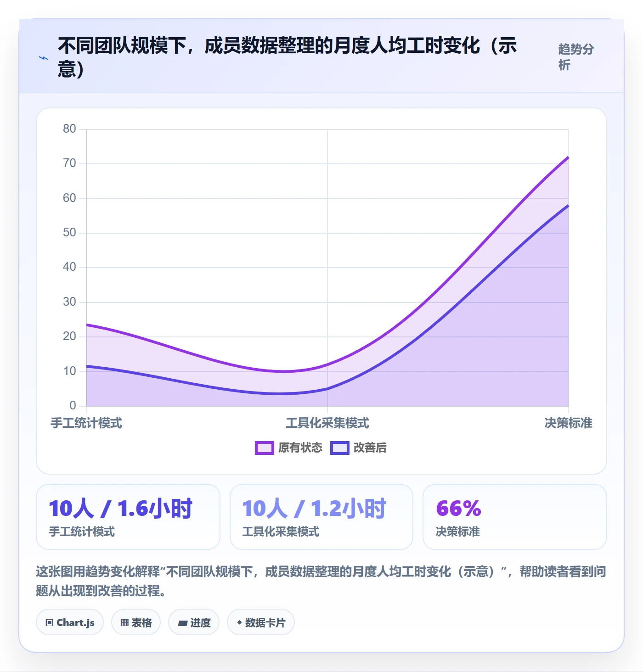
Task: Click the 手工统计模式 x-axis label
Action: coord(86,423)
